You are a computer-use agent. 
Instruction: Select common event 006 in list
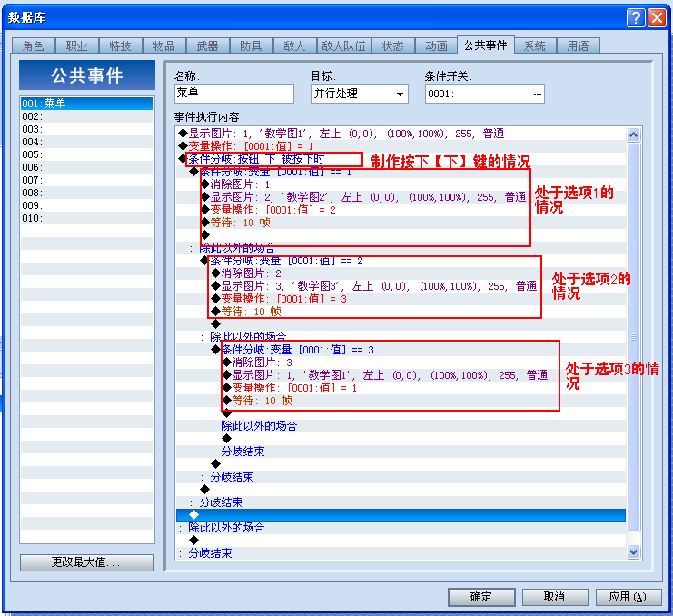87,167
